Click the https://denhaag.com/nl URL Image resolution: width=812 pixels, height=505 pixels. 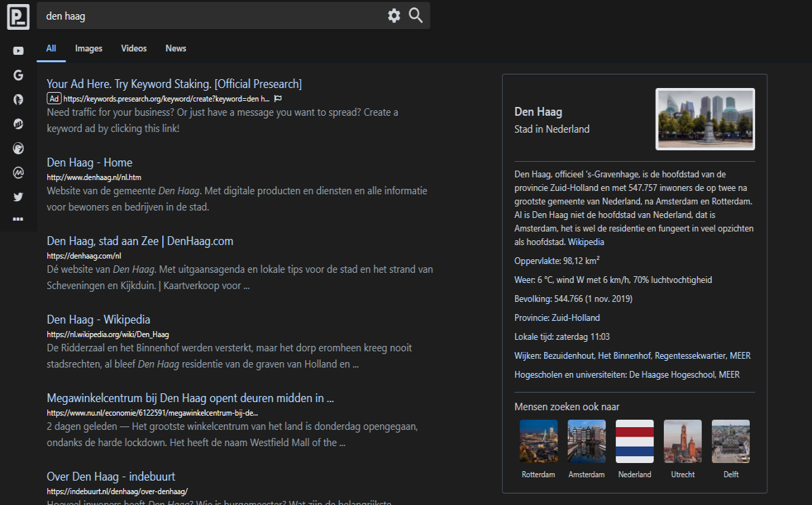pos(84,256)
